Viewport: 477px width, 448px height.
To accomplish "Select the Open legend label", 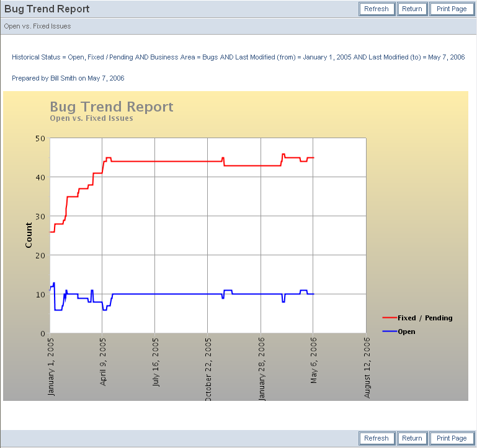I will pos(406,332).
